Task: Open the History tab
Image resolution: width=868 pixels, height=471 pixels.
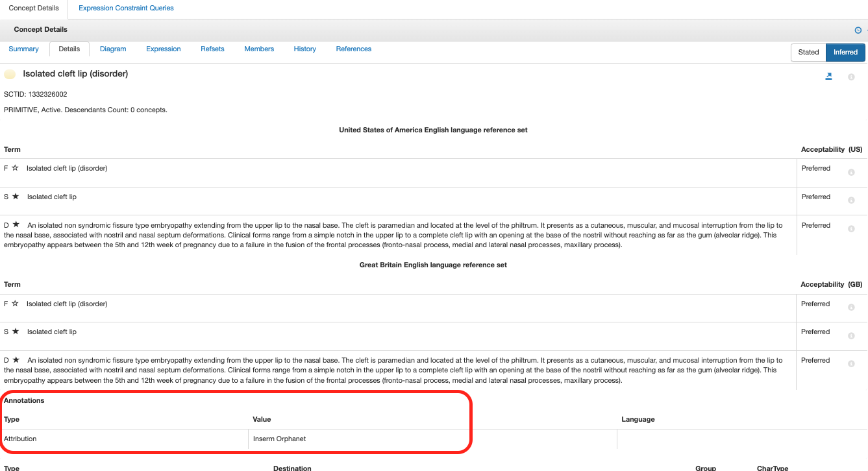Action: [304, 49]
